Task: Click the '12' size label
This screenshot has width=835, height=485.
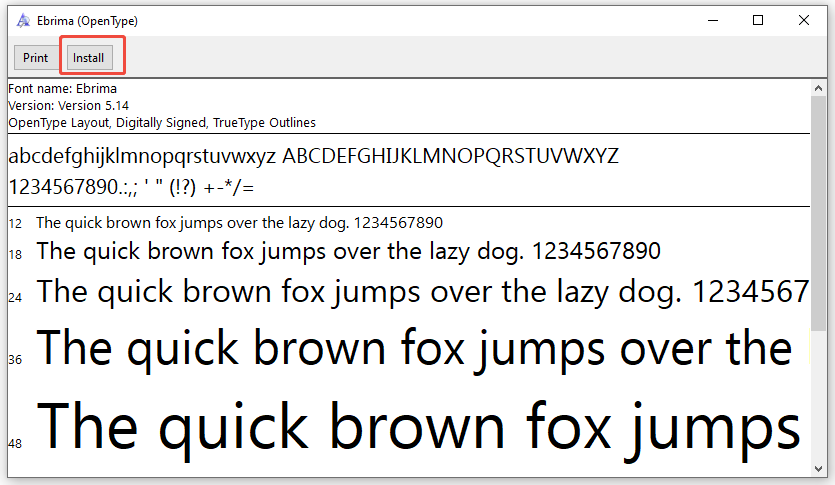Action: [x=15, y=224]
